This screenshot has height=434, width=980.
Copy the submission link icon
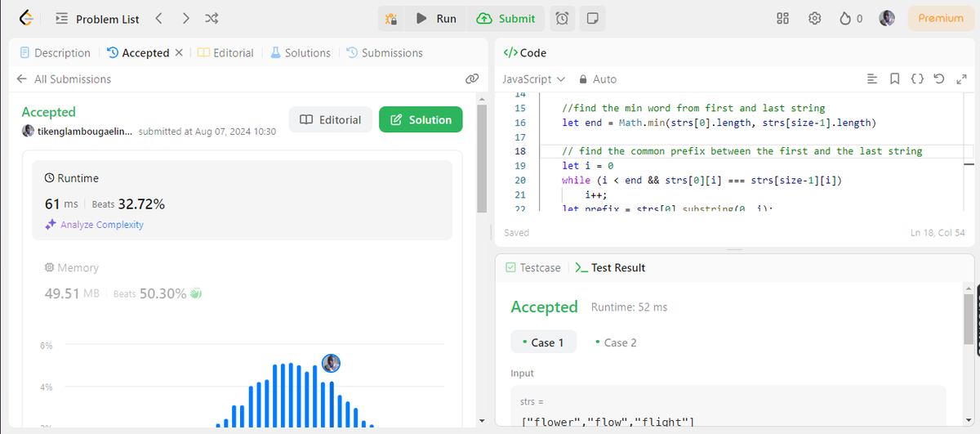471,79
